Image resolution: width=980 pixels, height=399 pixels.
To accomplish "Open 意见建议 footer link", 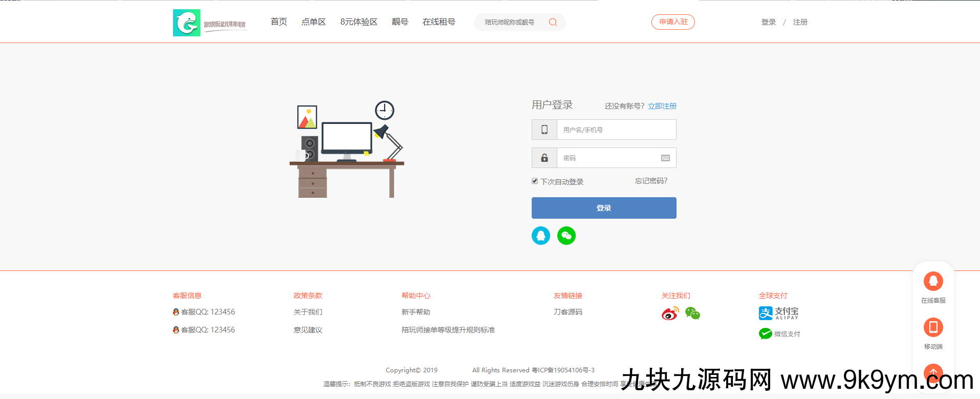I will (x=308, y=330).
